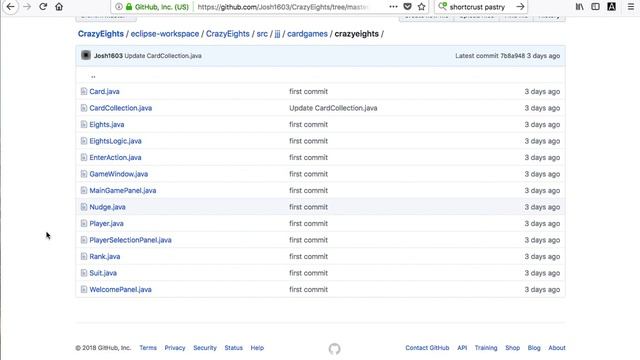This screenshot has height=360, width=640.
Task: Open the Firefox hamburger menu
Action: pos(631,7)
